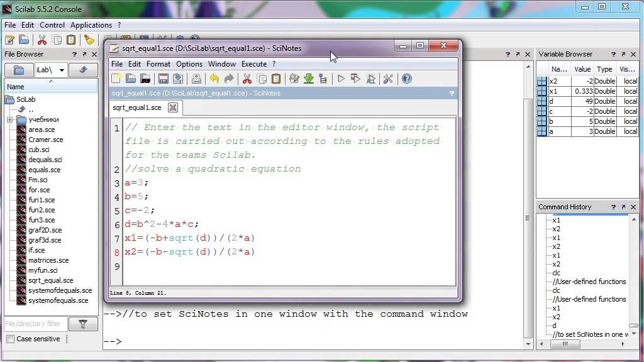Toggle Case sensitive checkbox
The image size is (644, 362).
point(11,339)
